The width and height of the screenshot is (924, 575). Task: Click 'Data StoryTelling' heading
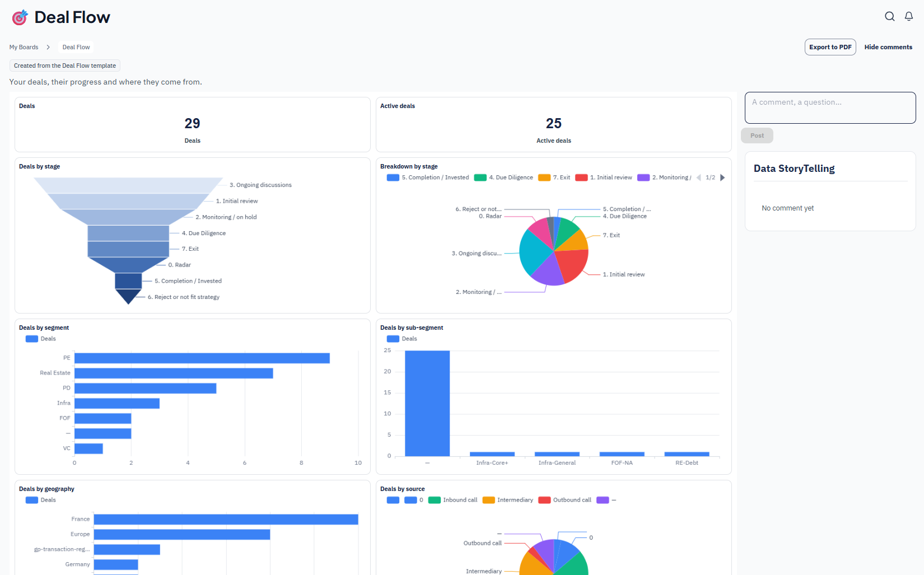pyautogui.click(x=794, y=169)
